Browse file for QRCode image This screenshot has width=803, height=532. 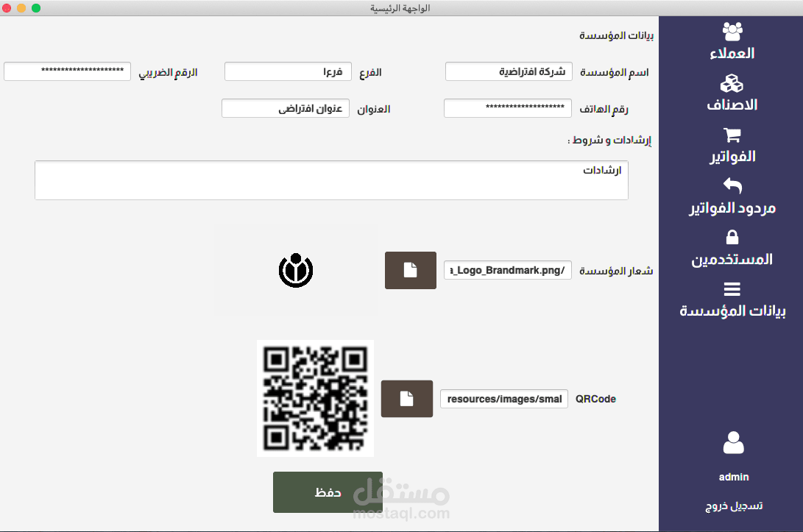407,399
